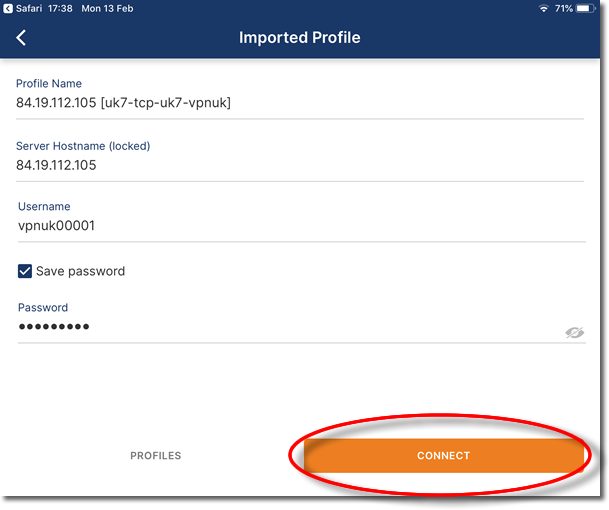Select the Server Hostname field

click(300, 165)
